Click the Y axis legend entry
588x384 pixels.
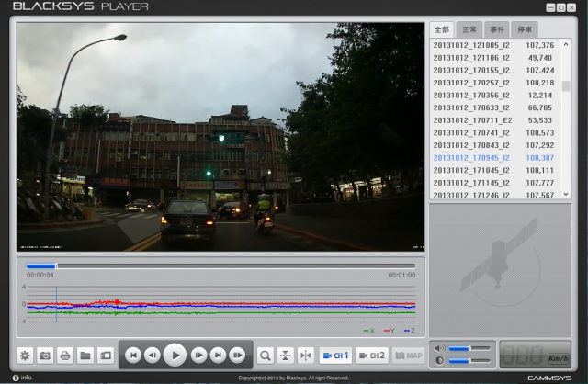tap(389, 331)
